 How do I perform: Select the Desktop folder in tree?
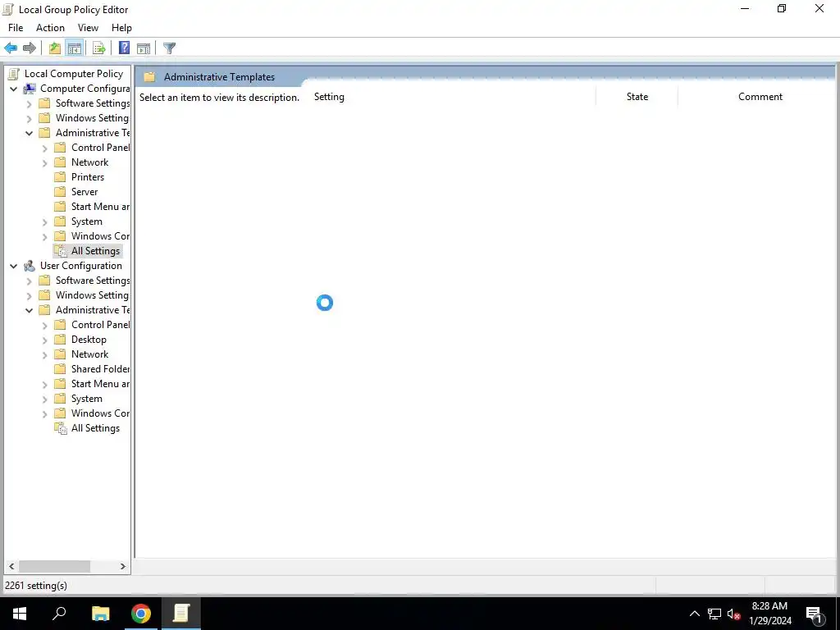[89, 340]
